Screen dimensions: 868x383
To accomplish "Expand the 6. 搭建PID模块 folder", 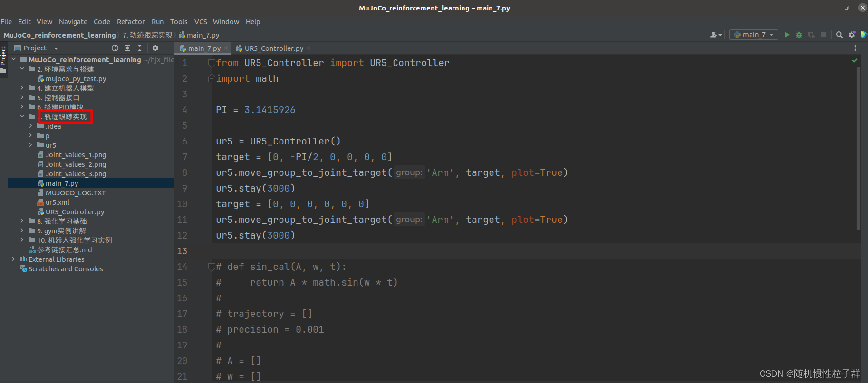I will point(22,107).
